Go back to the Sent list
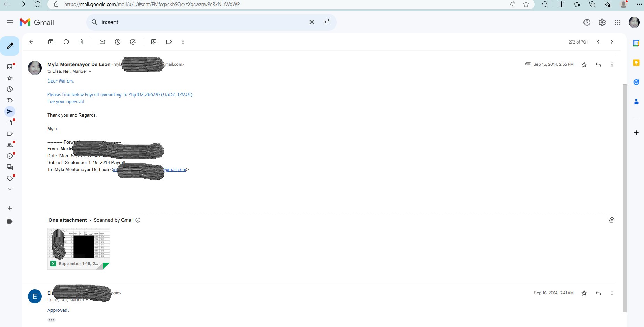This screenshot has height=327, width=644. coord(31,42)
